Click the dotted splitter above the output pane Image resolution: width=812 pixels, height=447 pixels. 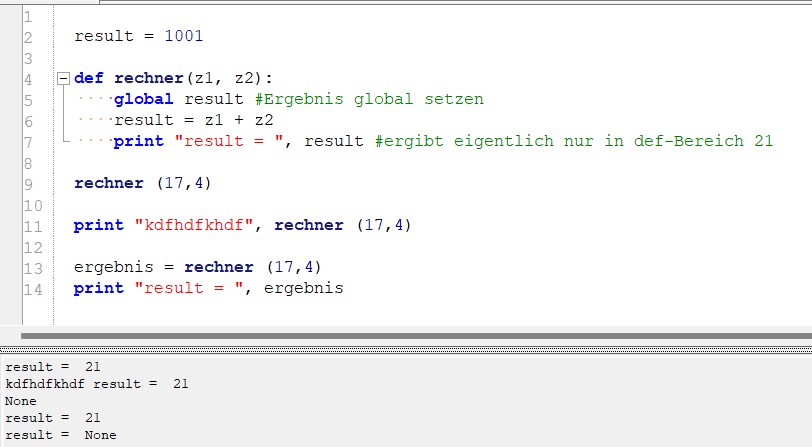[x=406, y=350]
